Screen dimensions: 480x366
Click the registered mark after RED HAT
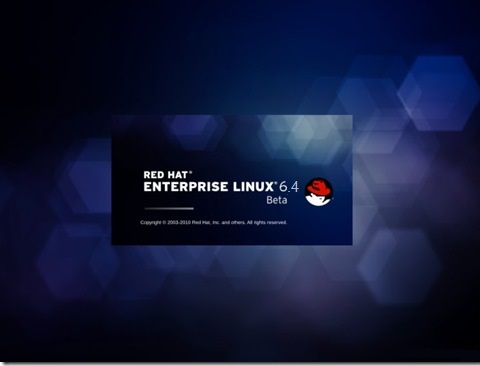coord(191,172)
